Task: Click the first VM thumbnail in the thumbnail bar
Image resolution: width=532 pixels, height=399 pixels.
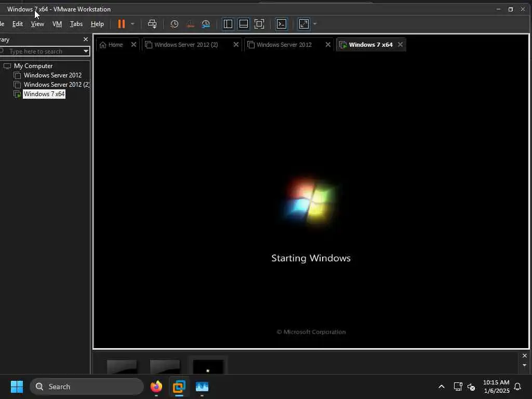Action: point(122,367)
